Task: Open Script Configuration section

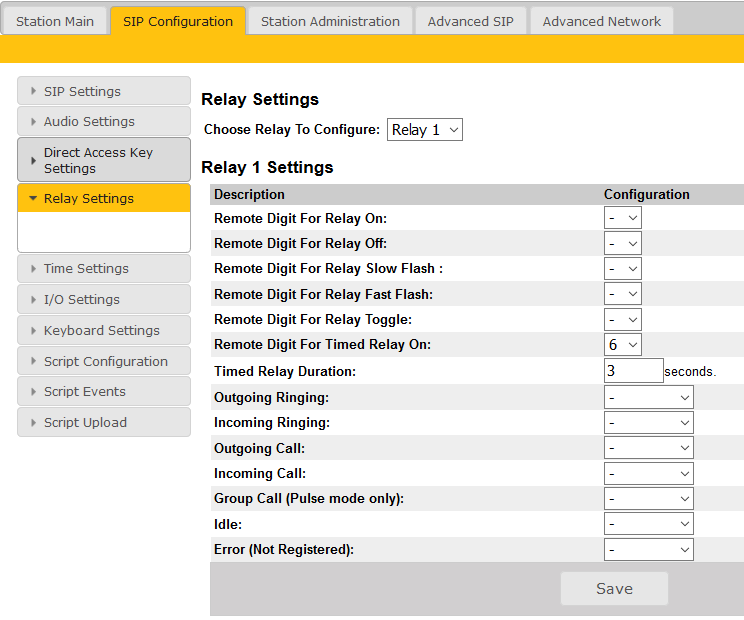Action: pos(103,361)
